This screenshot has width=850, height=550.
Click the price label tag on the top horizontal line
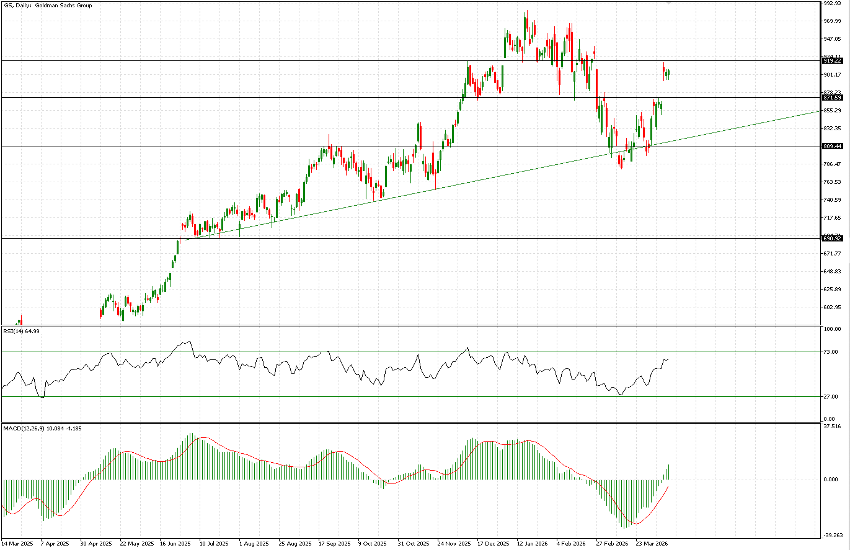coord(829,60)
